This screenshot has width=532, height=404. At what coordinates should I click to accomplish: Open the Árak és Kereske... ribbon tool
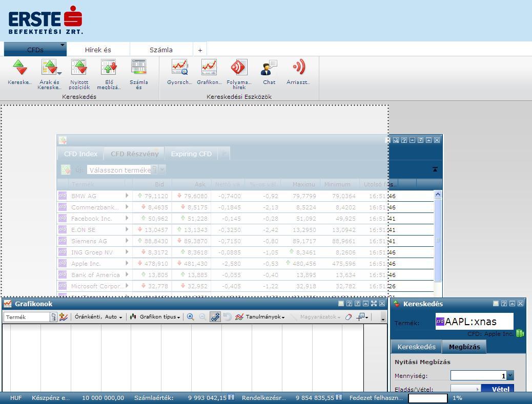(x=50, y=75)
